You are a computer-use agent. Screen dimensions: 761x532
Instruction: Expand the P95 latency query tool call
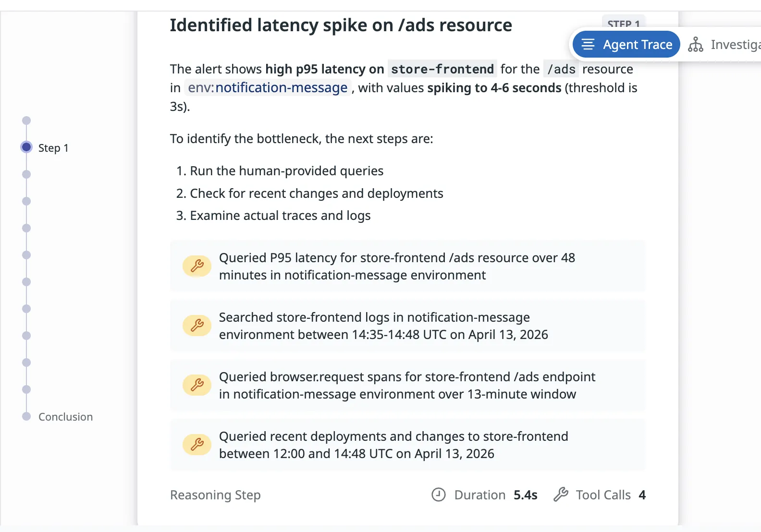pos(407,266)
